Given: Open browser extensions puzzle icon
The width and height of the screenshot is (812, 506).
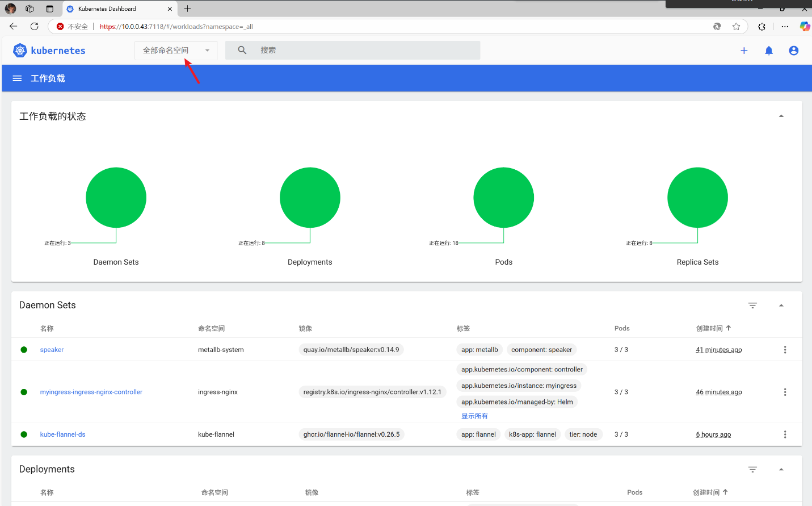Looking at the screenshot, I should 761,27.
